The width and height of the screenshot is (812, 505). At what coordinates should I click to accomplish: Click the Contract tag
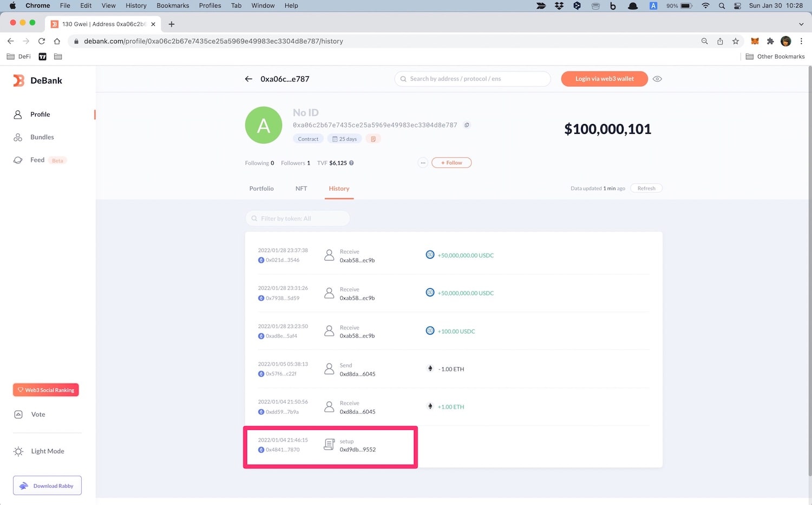(308, 139)
